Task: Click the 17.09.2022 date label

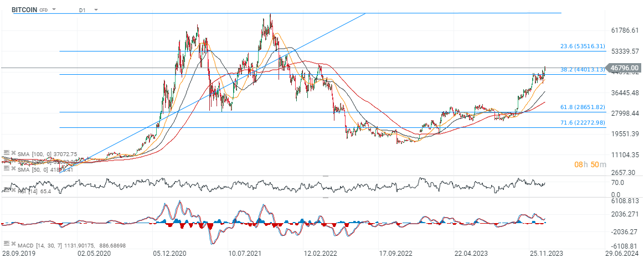Action: pos(396,252)
